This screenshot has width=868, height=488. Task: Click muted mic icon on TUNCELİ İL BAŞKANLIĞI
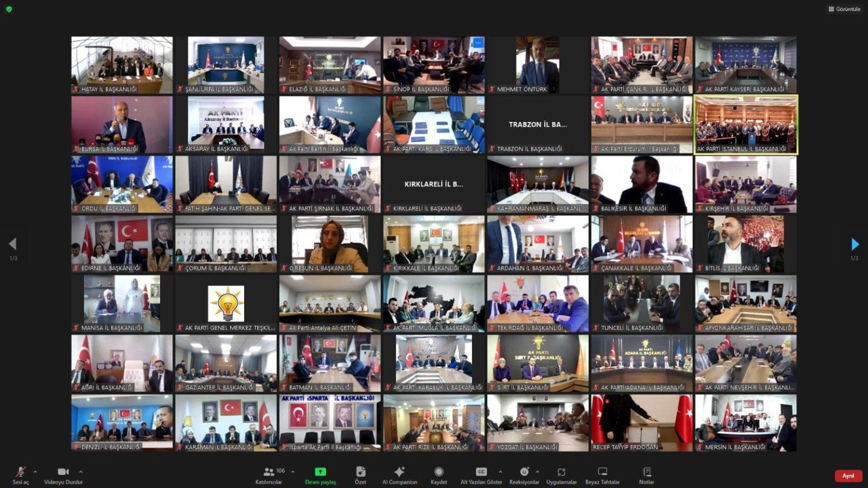(x=596, y=328)
